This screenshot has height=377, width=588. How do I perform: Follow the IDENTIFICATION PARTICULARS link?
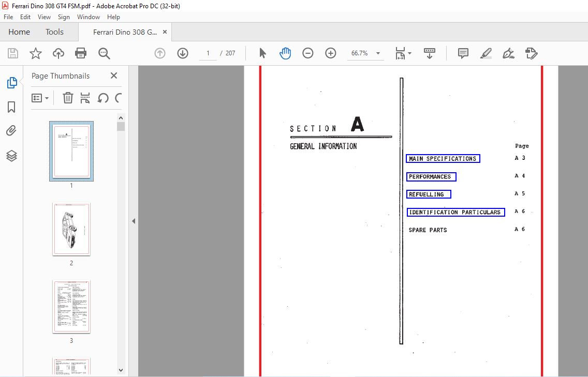point(455,212)
